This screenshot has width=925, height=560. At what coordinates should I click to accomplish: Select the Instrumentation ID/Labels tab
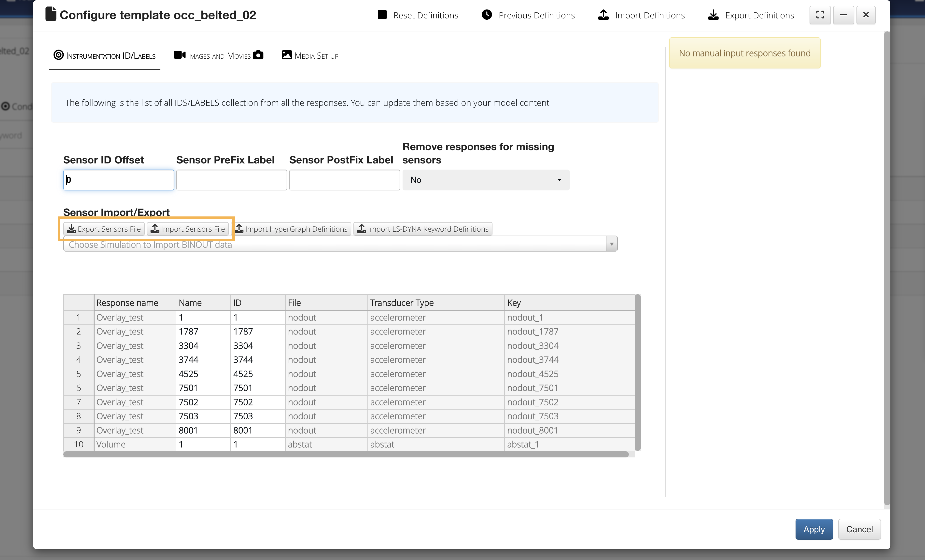[x=105, y=56]
